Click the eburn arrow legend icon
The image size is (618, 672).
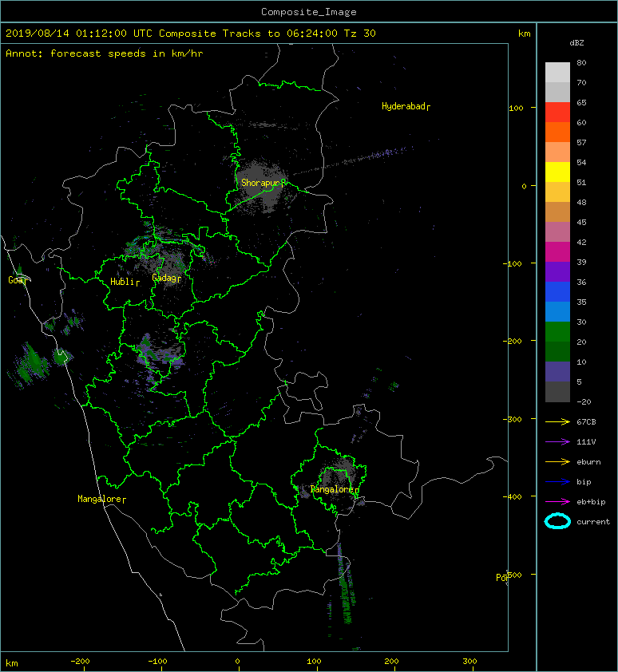click(557, 462)
